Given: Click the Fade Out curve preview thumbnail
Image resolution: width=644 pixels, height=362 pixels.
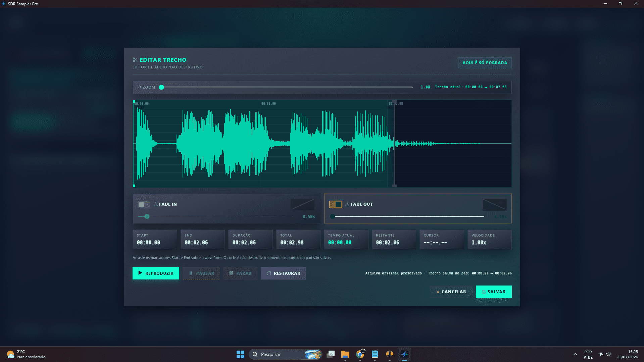Looking at the screenshot, I should click(494, 204).
